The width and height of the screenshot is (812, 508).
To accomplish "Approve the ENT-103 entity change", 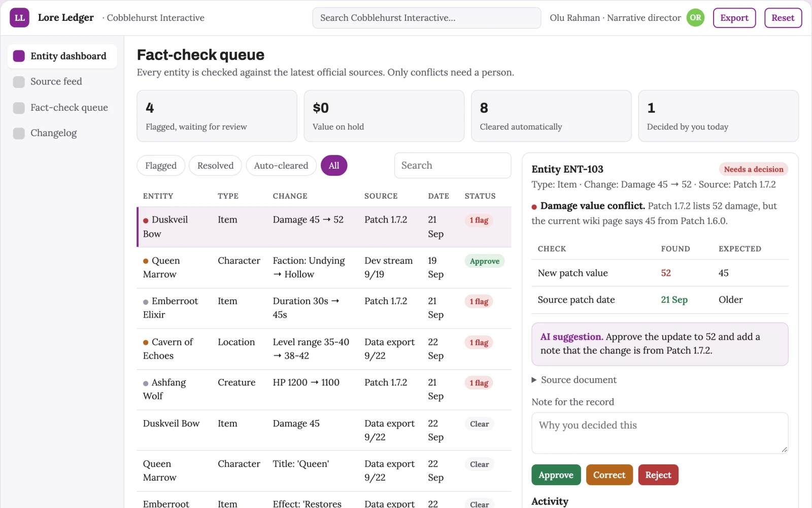I will [x=556, y=475].
